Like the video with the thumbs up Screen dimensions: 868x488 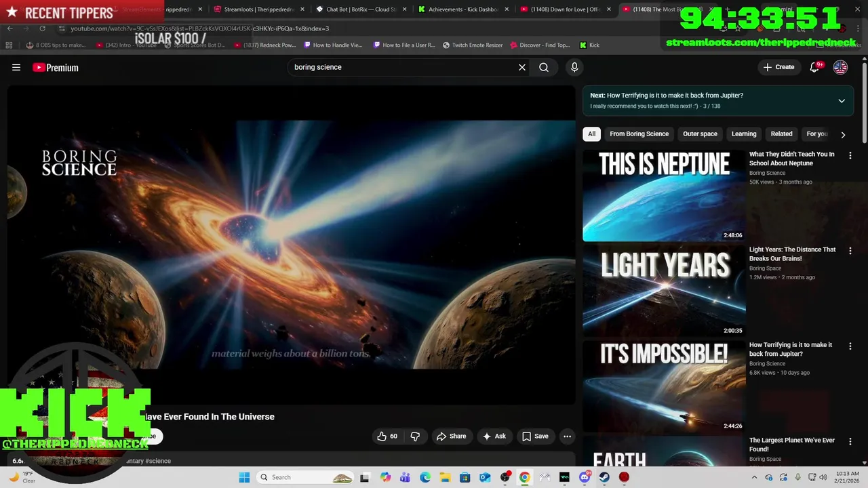[387, 436]
